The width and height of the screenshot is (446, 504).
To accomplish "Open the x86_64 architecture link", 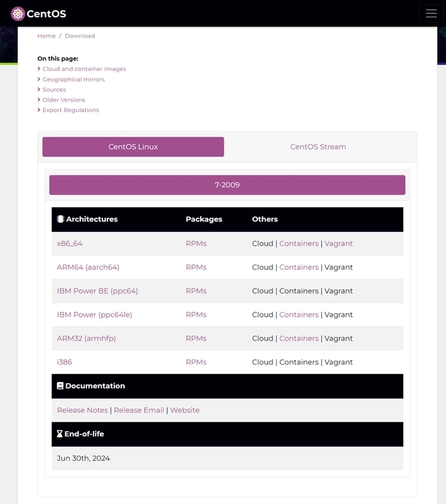I will 70,244.
